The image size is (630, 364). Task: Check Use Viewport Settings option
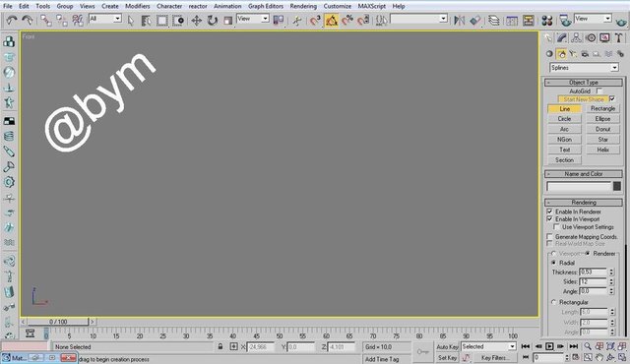pos(556,227)
